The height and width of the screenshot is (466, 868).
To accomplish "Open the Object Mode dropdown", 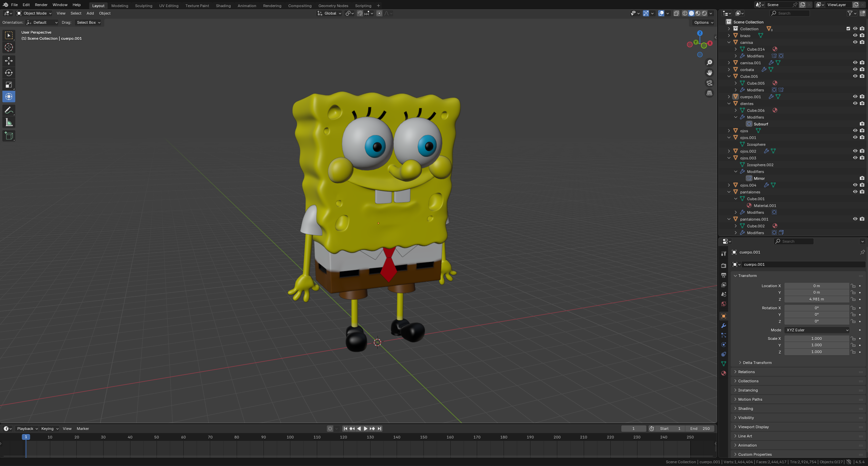I will tap(34, 13).
